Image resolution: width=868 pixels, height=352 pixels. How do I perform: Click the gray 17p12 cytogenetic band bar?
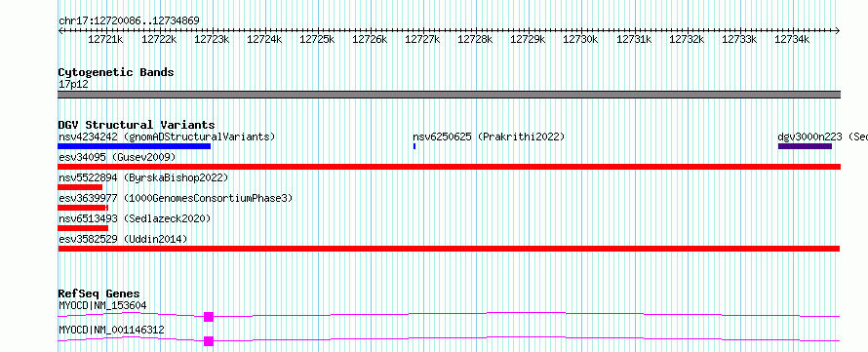click(x=449, y=95)
